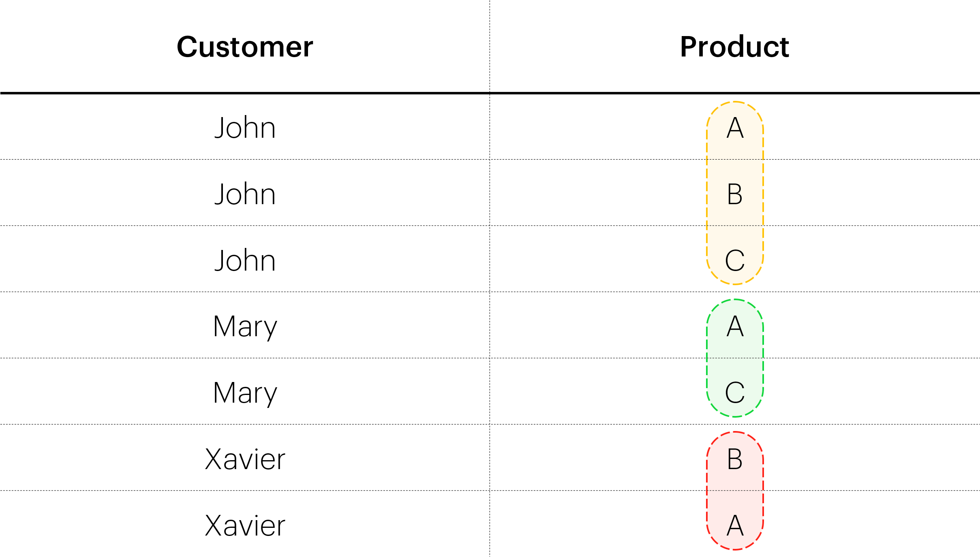Click product C in yellow group

point(735,260)
